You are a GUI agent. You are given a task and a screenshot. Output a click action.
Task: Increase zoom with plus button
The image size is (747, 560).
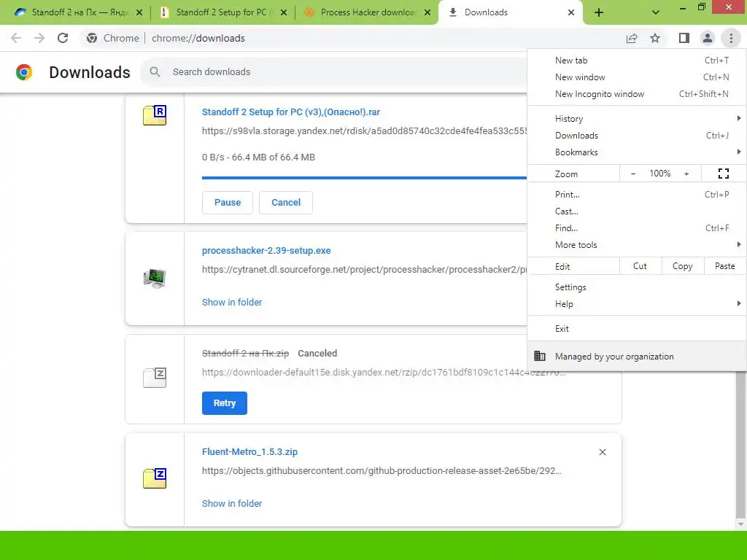tap(686, 174)
